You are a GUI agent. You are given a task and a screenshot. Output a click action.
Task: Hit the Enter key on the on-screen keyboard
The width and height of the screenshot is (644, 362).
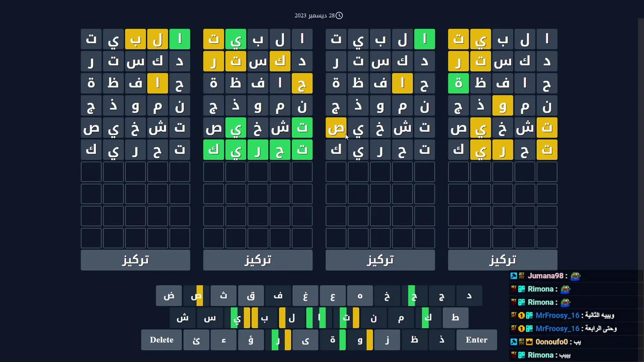(x=476, y=340)
